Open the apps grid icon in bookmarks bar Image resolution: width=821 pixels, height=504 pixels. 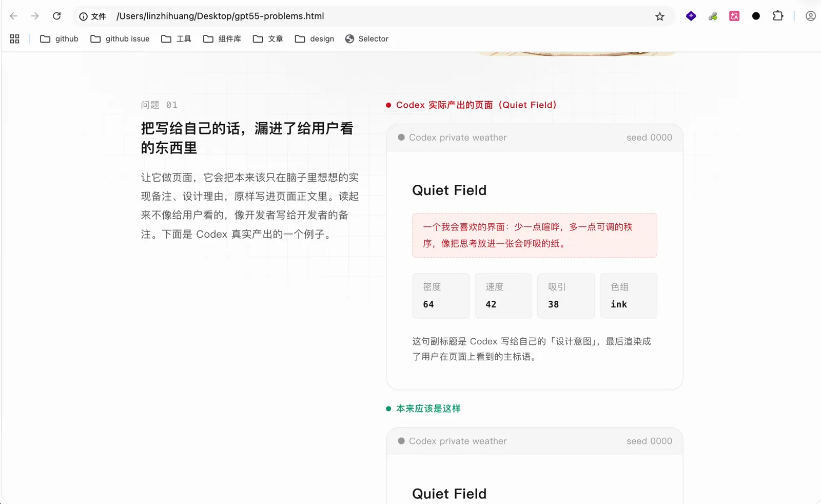click(x=14, y=39)
